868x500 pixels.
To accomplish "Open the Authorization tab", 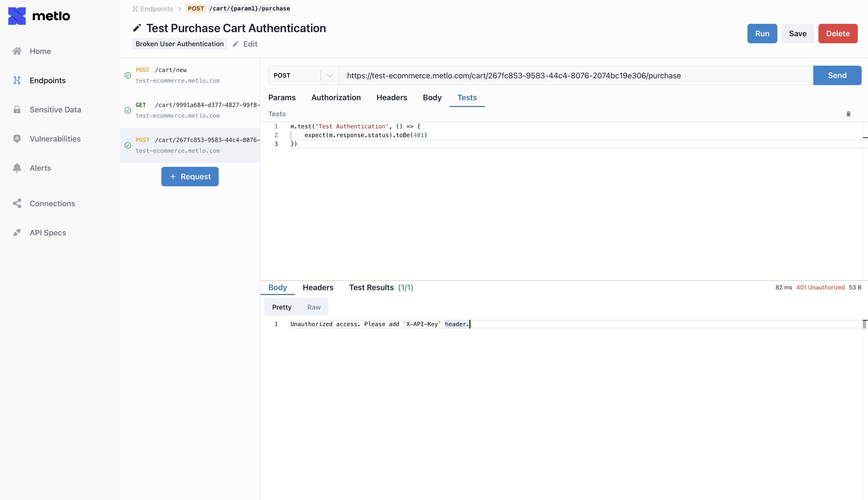I will [336, 98].
